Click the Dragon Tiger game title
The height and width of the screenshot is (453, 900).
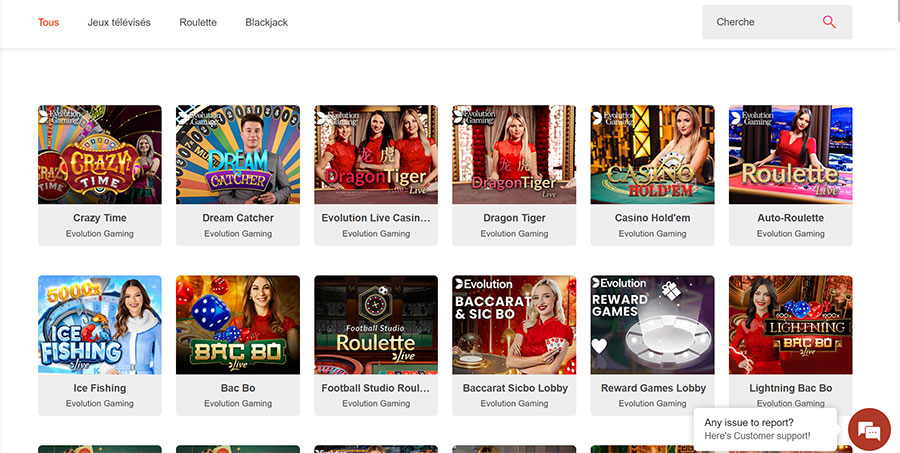(514, 218)
